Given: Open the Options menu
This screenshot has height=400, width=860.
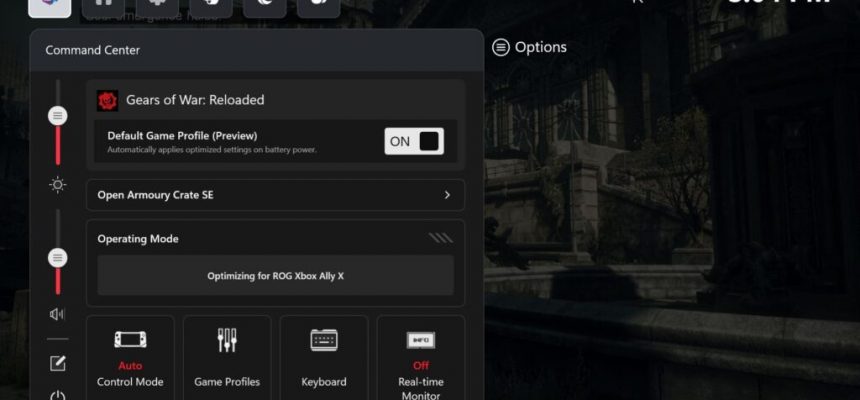Looking at the screenshot, I should 529,47.
